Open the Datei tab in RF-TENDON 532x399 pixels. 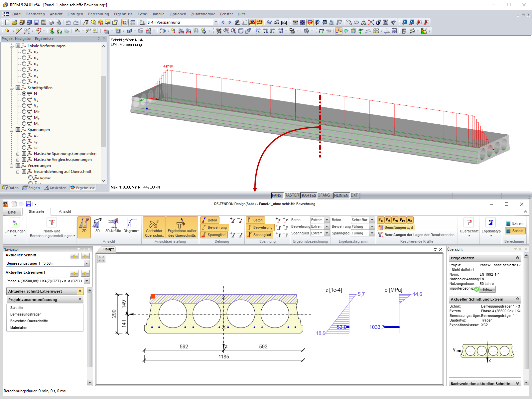(12, 212)
